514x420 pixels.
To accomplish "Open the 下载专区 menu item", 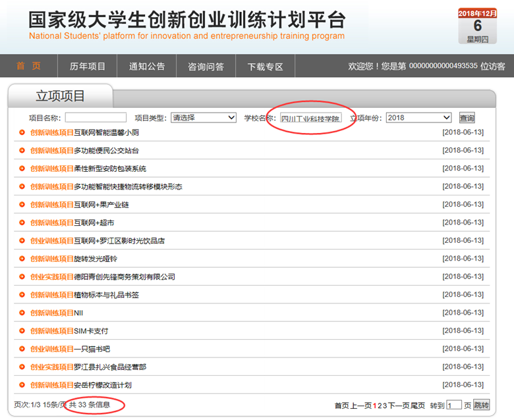I will 265,66.
